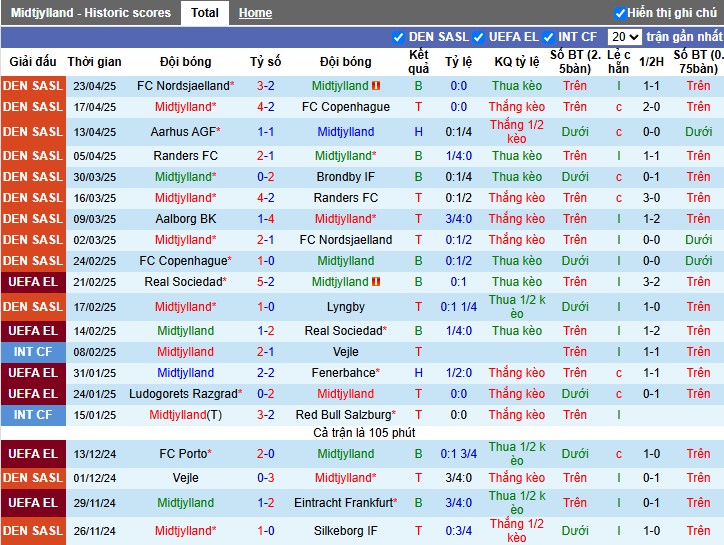Click the KQ tỷ lệ column header

pyautogui.click(x=517, y=62)
